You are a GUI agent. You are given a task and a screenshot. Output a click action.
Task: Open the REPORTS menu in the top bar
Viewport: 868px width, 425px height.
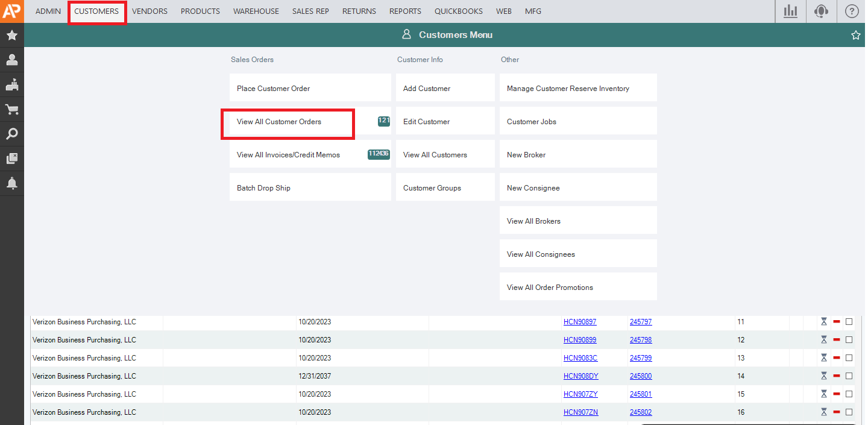[x=405, y=11]
